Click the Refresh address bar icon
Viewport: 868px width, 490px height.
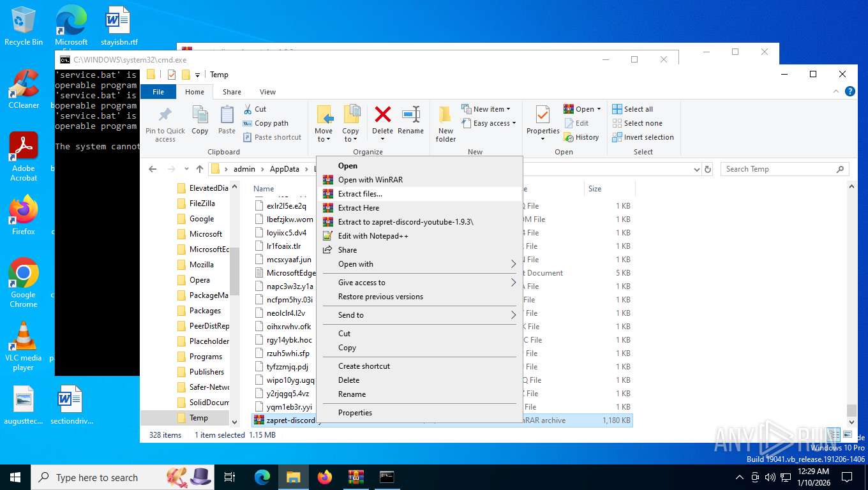pos(708,169)
